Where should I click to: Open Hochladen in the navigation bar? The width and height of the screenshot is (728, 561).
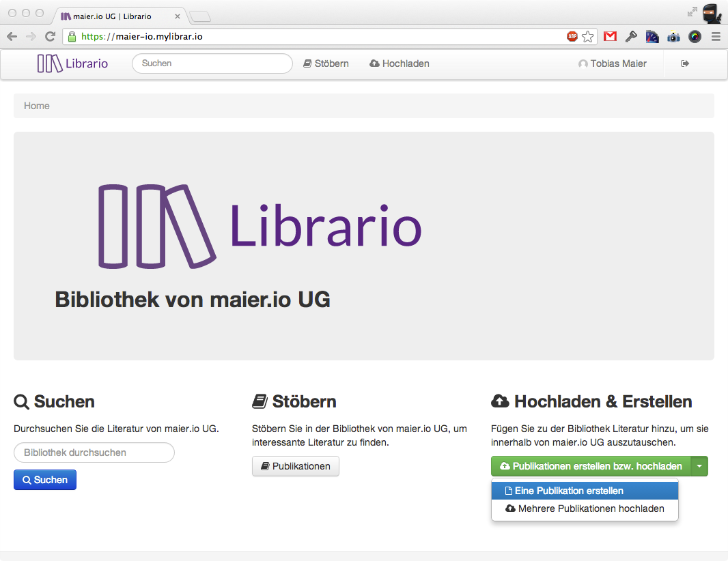click(x=400, y=63)
